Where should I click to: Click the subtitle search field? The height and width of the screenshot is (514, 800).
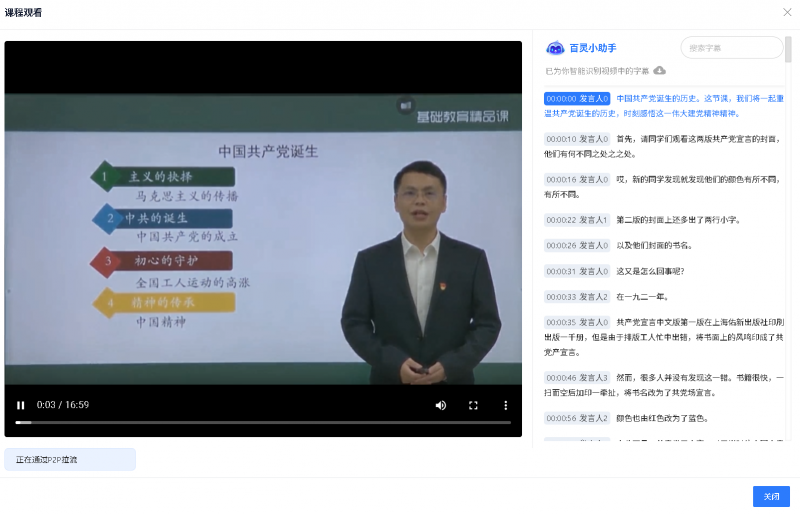(732, 48)
